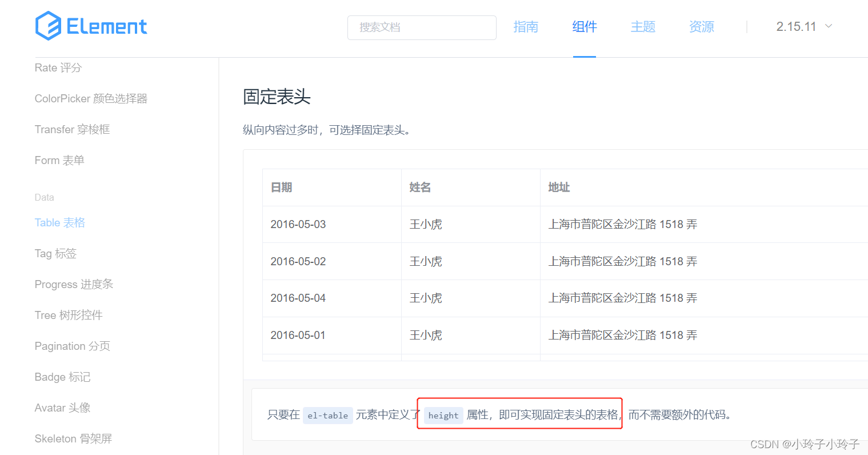Viewport: 868px width, 455px height.
Task: Click the 日期 column header
Action: click(281, 187)
